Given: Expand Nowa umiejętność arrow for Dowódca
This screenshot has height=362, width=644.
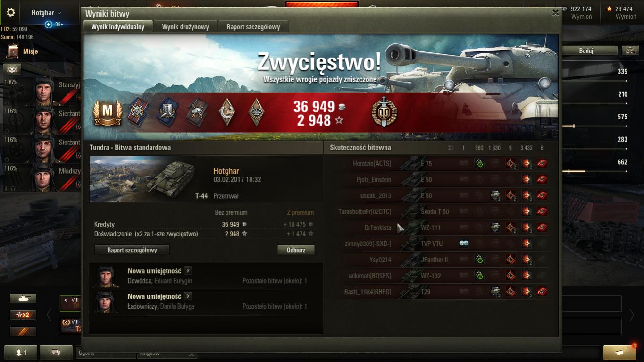Looking at the screenshot, I should pos(187,271).
